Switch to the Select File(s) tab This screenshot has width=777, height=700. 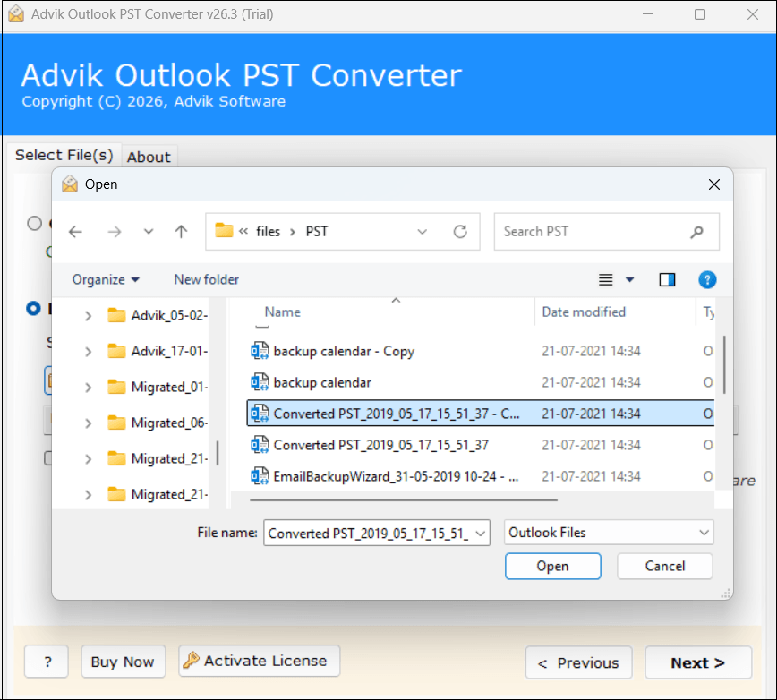[64, 155]
